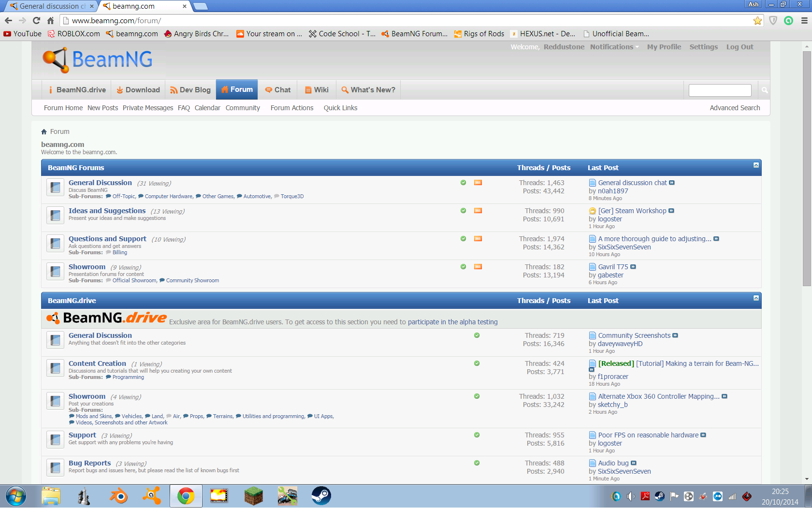Open the Download tab
Screen dimensions: 812x508
(138, 90)
